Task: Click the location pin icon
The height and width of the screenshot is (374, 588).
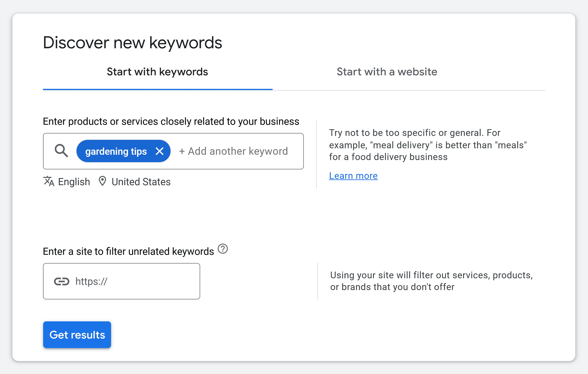Action: coord(102,181)
